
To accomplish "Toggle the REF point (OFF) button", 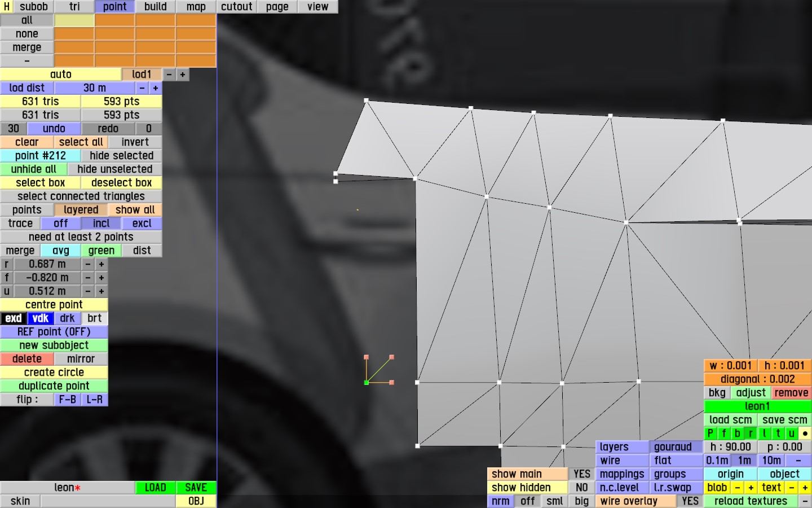I will [x=54, y=332].
